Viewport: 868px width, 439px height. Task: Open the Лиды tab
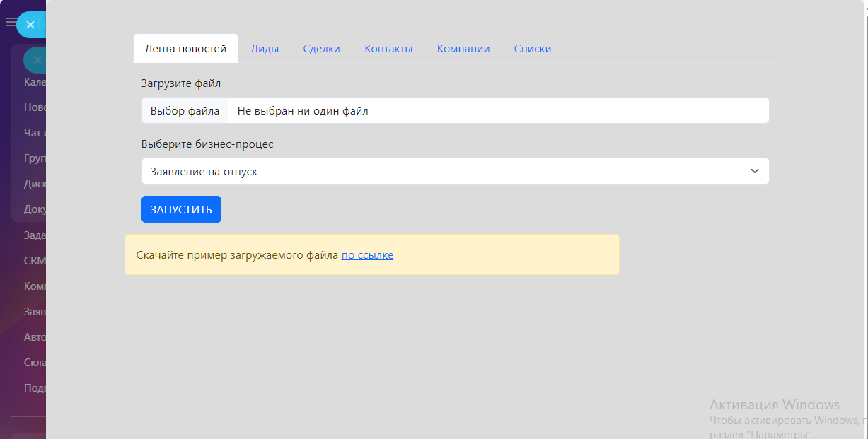pos(265,49)
